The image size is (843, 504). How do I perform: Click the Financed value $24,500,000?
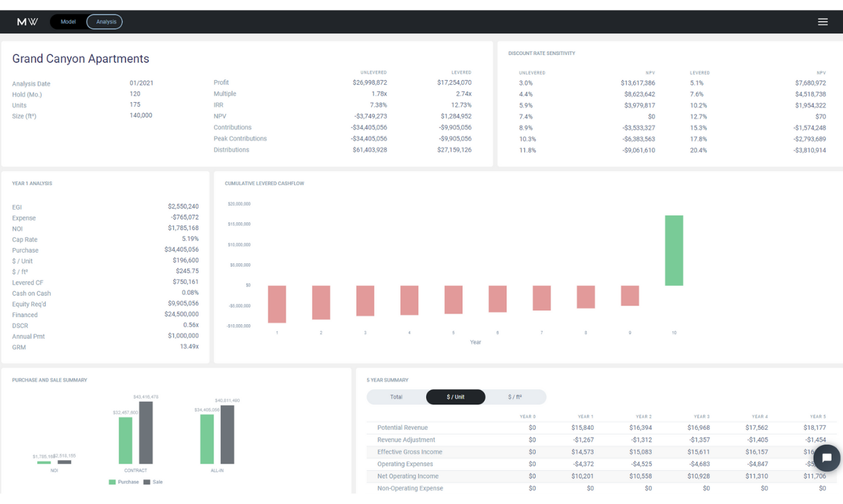click(182, 314)
